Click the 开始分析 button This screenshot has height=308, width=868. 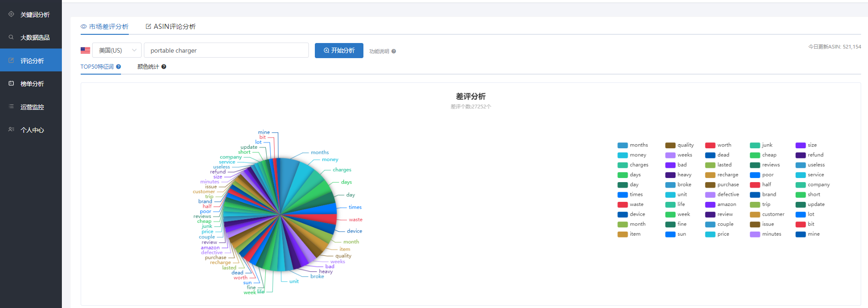tap(339, 50)
